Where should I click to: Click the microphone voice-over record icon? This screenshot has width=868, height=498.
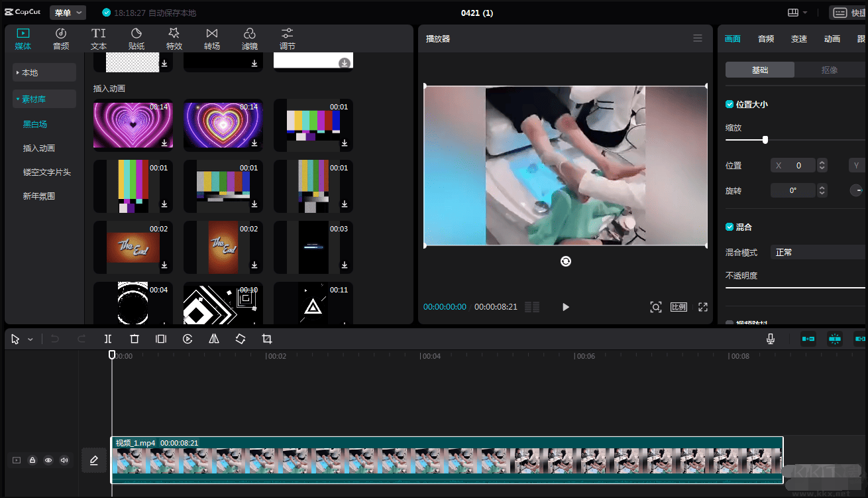tap(771, 339)
